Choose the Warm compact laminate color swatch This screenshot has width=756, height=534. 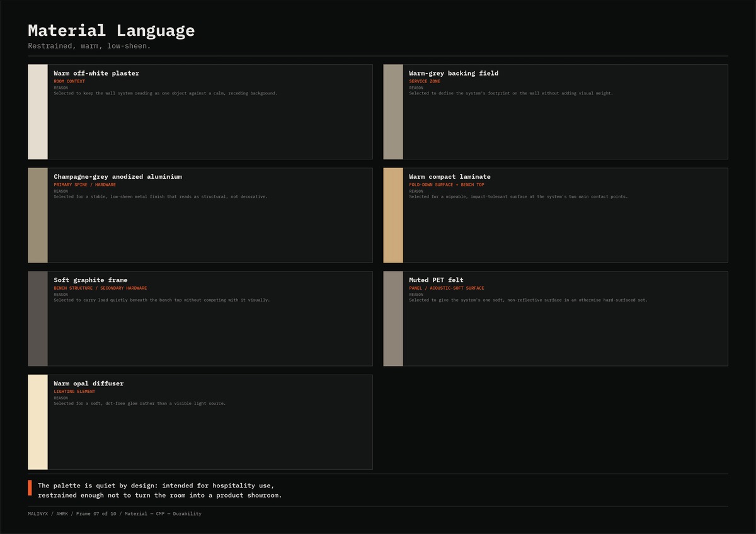click(x=393, y=215)
